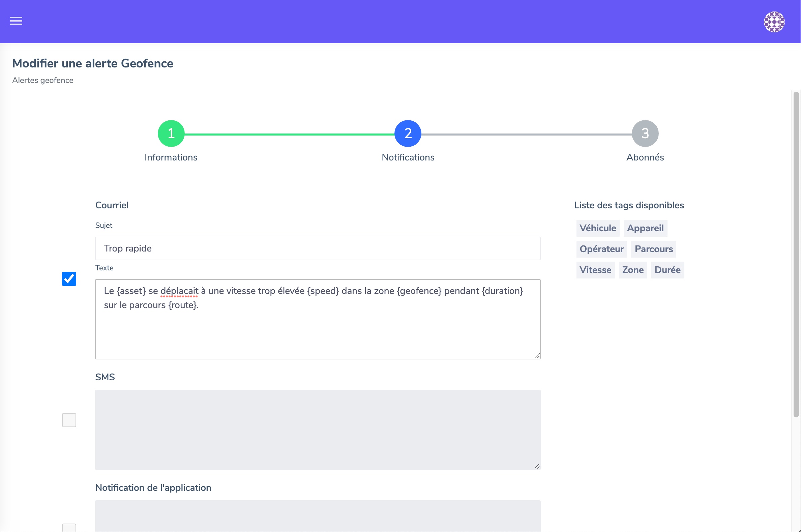Insert the Opérateur tag

point(601,249)
